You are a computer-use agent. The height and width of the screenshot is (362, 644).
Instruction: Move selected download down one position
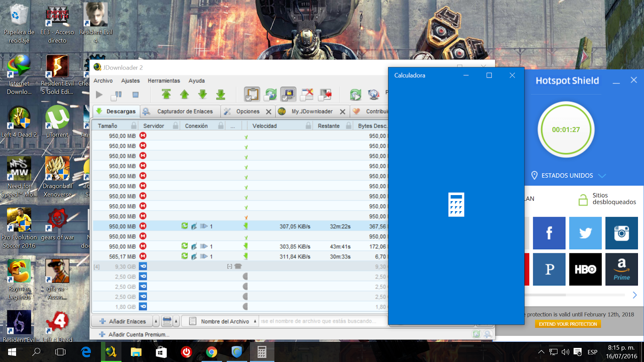point(202,95)
